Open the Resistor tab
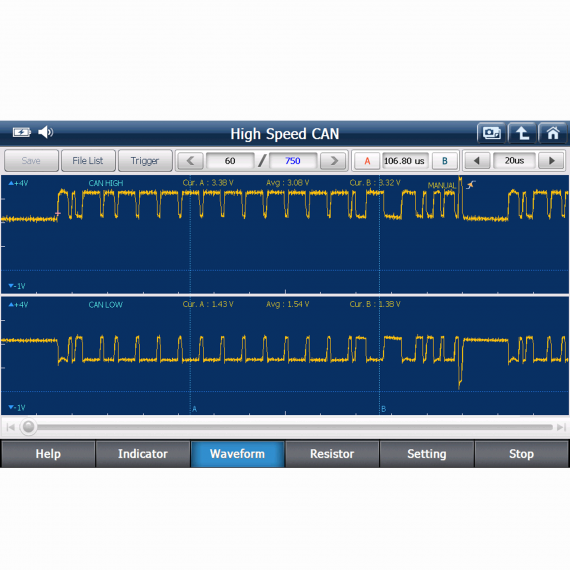The width and height of the screenshot is (570, 570). 332,454
